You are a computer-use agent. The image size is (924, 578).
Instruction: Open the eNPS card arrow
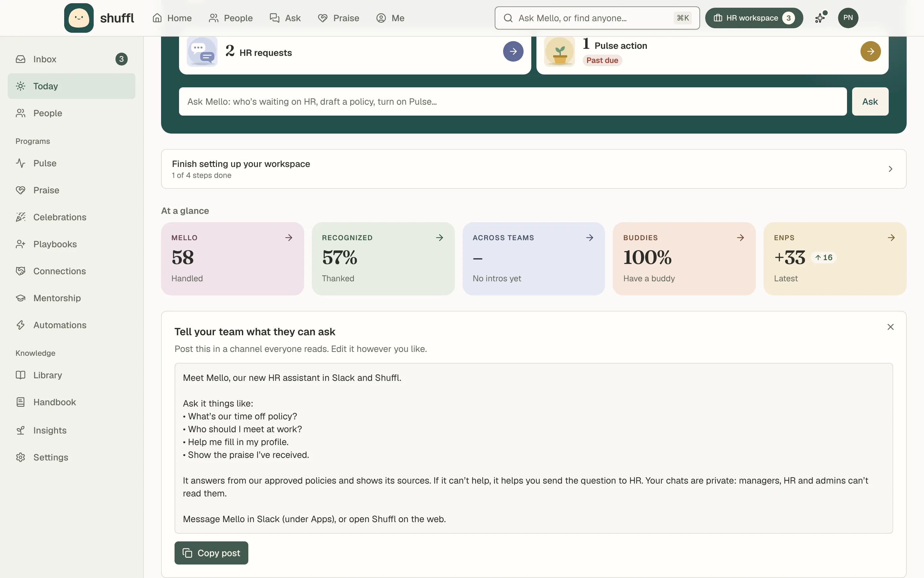[891, 238]
